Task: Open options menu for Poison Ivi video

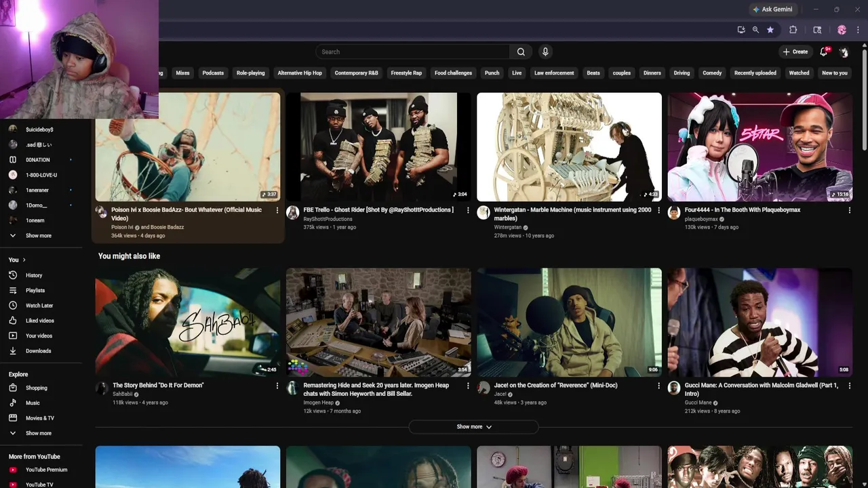Action: tap(277, 210)
